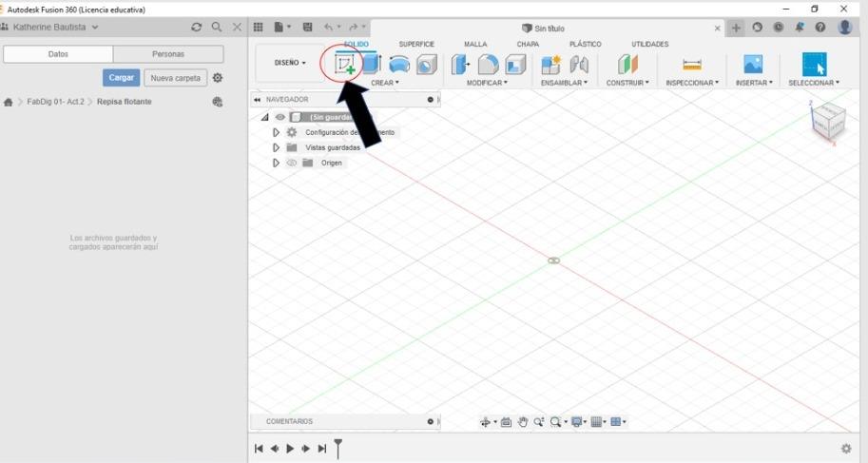Click the Select tool icon
The height and width of the screenshot is (463, 868).
815,65
